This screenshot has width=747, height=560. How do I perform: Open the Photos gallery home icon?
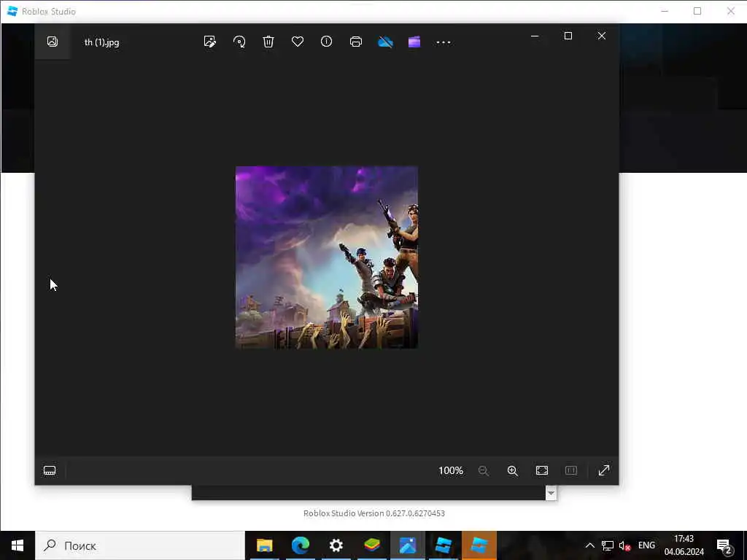click(x=53, y=42)
